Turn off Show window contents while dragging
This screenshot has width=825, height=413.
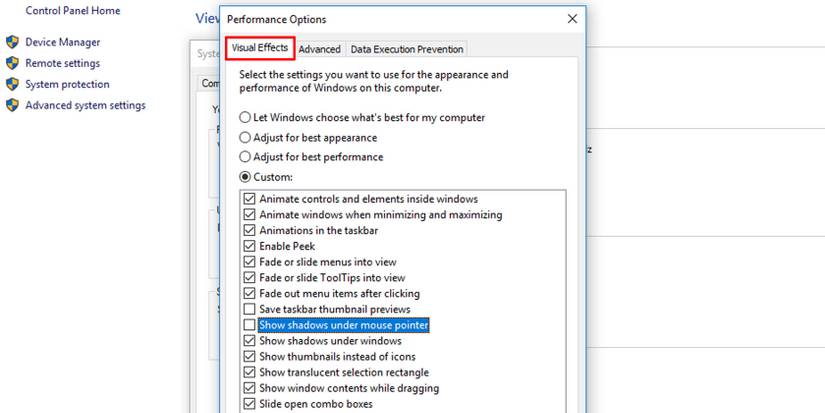tap(250, 388)
